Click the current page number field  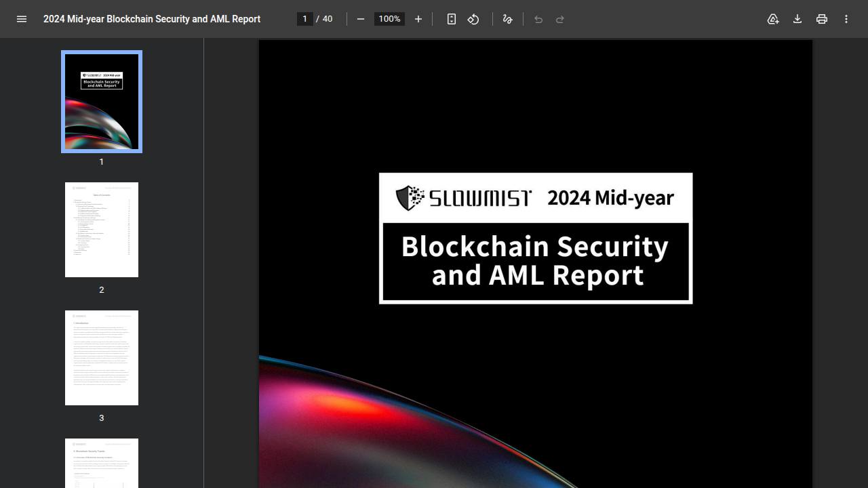tap(305, 19)
